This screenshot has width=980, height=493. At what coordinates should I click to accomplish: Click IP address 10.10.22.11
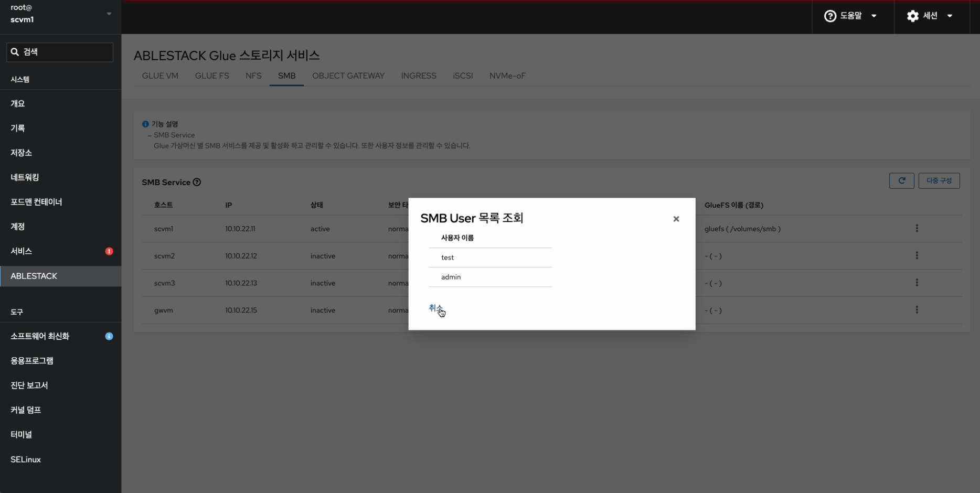(240, 229)
